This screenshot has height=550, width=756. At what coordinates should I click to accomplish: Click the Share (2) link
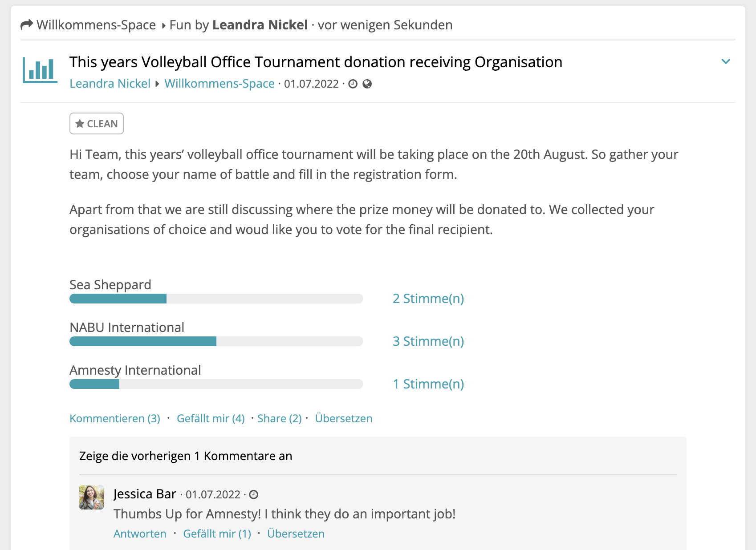279,419
